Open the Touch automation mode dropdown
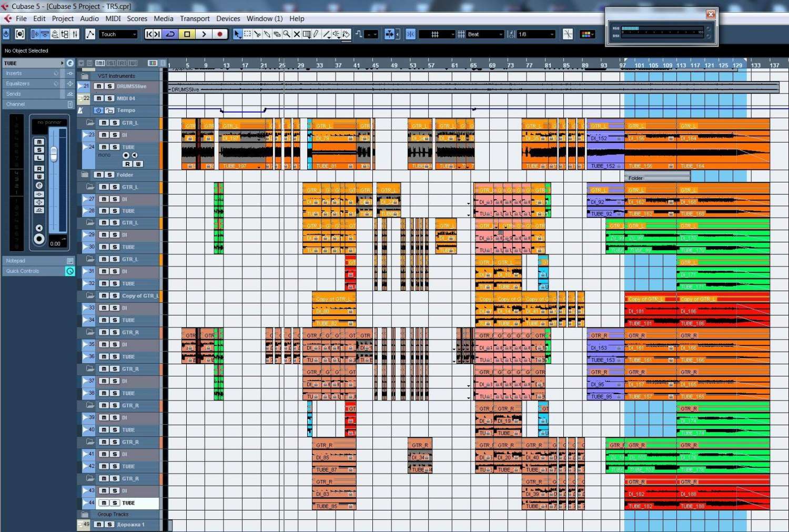 pos(119,34)
